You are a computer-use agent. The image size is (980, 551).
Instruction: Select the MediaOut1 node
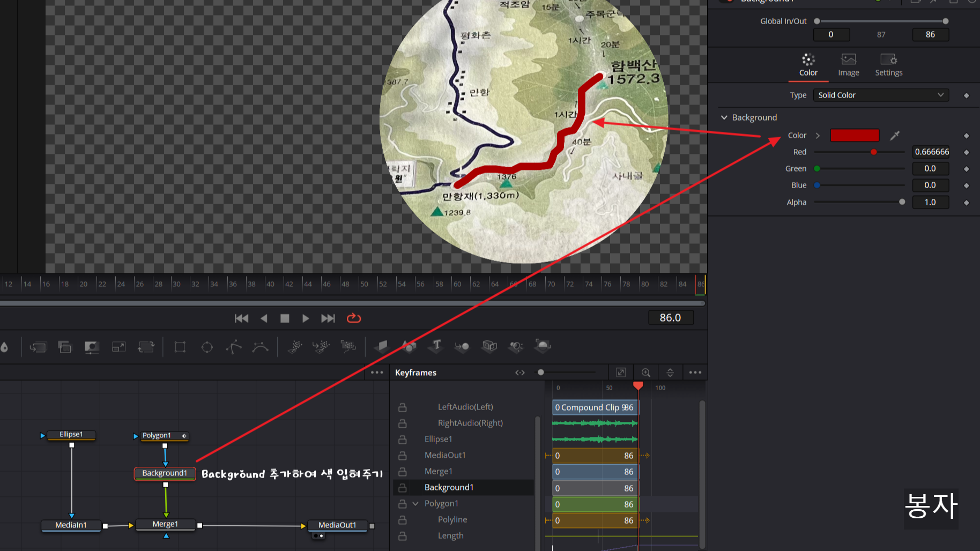[x=337, y=525]
